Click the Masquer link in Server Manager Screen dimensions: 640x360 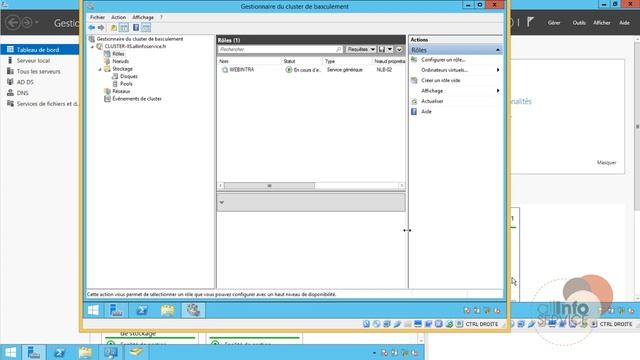[606, 162]
